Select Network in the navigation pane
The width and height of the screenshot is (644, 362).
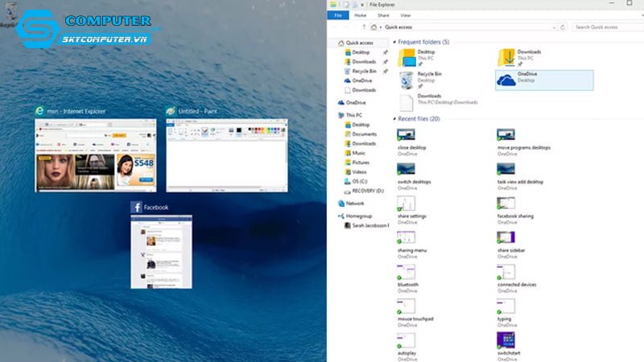click(355, 204)
